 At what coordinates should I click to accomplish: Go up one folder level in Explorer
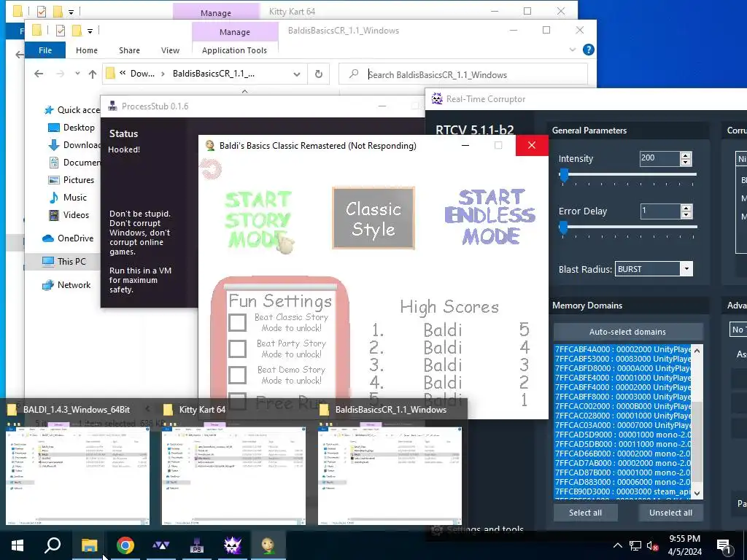pos(93,74)
